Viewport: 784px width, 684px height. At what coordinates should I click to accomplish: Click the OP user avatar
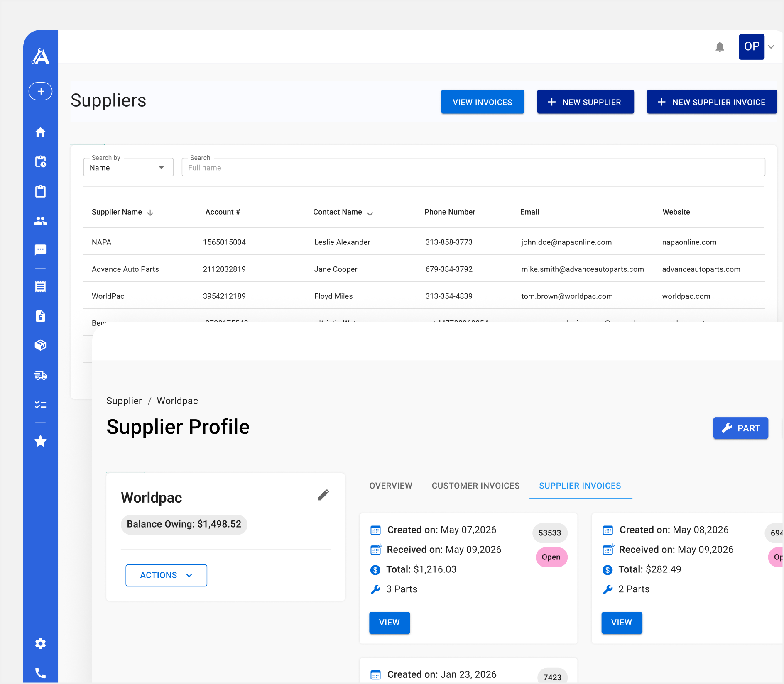click(752, 46)
